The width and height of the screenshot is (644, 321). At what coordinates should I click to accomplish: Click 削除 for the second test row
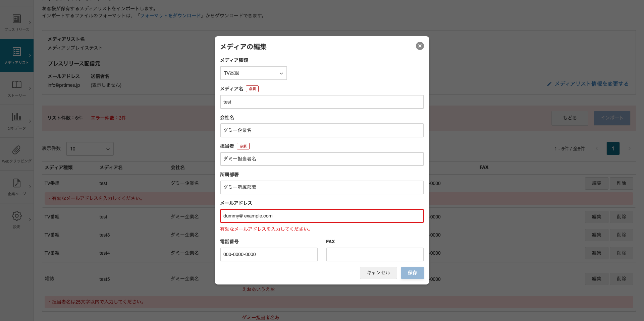[x=621, y=217]
